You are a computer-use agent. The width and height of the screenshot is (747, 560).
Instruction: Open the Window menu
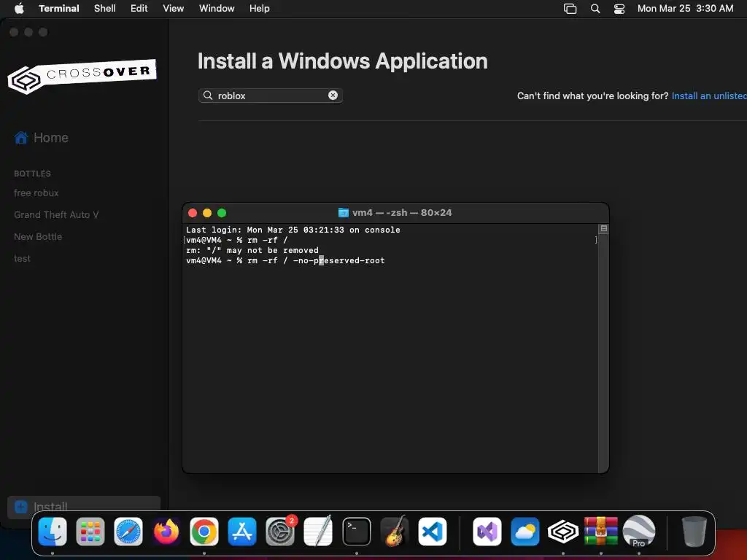217,8
